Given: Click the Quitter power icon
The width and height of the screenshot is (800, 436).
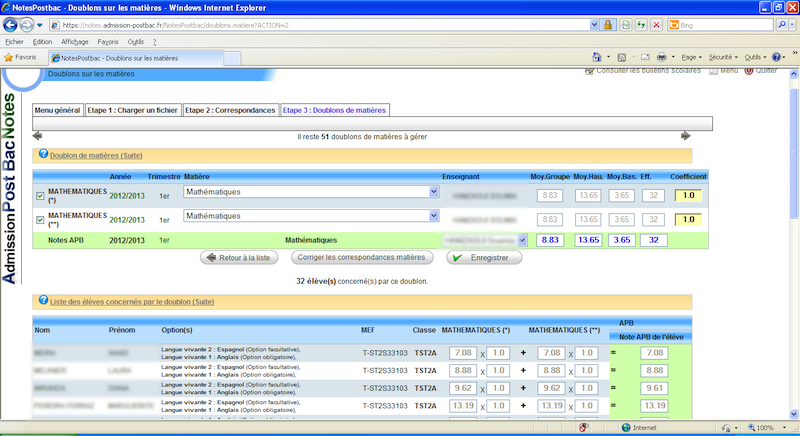Looking at the screenshot, I should click(749, 71).
